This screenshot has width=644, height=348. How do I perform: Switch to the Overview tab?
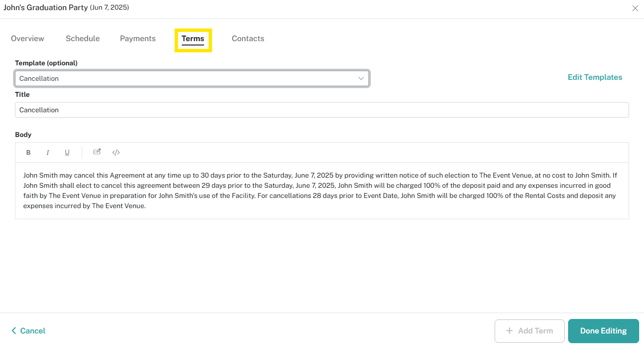tap(28, 39)
